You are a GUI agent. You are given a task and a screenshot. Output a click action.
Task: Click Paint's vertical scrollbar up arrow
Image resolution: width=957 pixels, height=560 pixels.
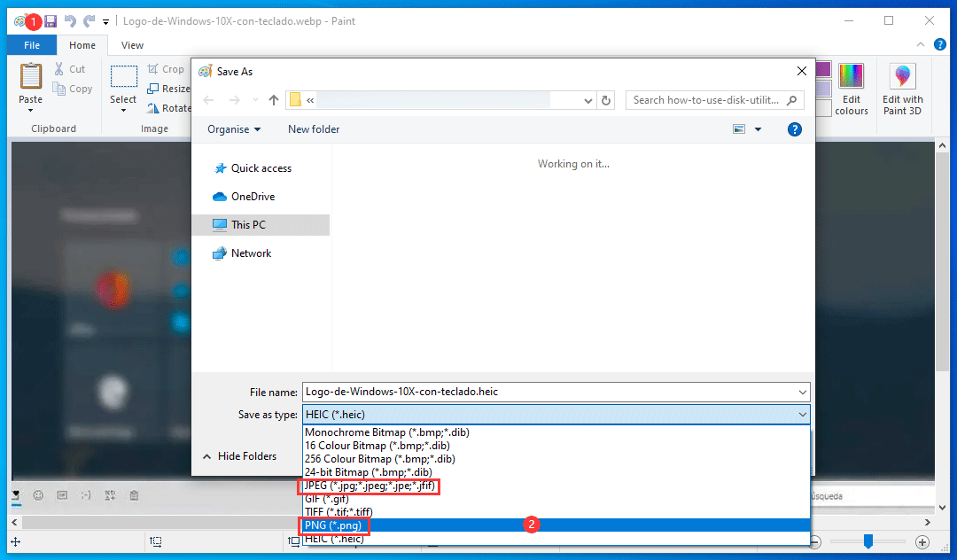(x=942, y=146)
